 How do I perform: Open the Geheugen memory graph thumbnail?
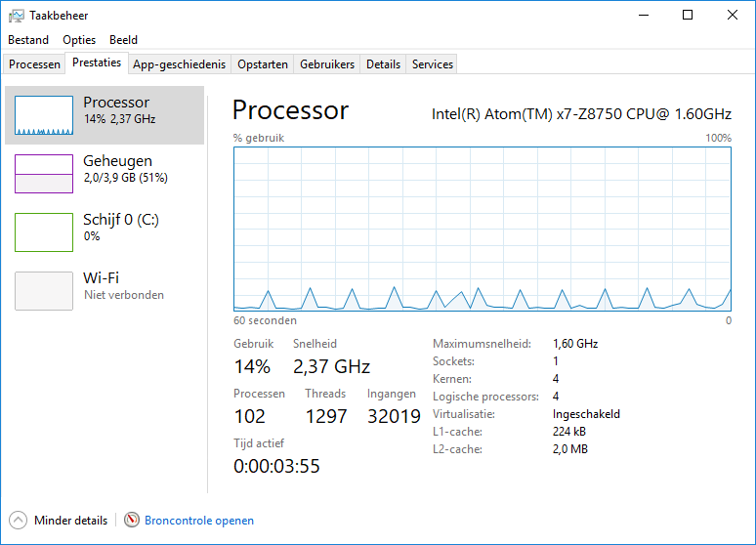pyautogui.click(x=44, y=174)
